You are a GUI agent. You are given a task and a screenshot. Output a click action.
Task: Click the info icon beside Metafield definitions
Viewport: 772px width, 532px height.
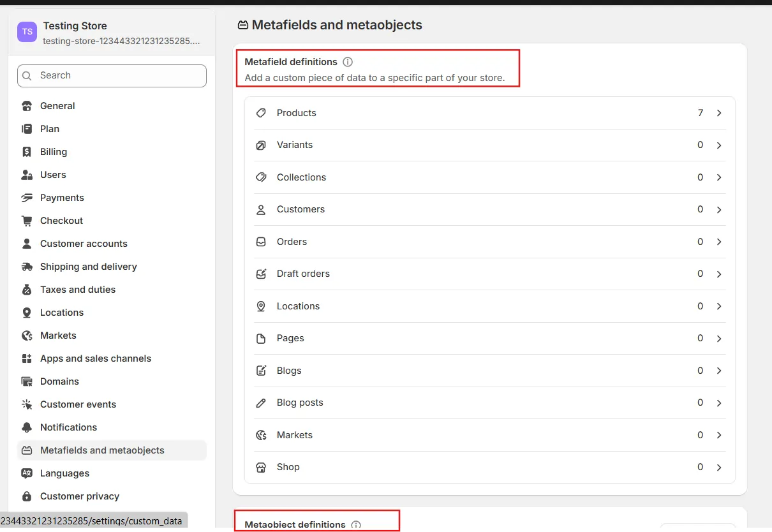coord(348,62)
